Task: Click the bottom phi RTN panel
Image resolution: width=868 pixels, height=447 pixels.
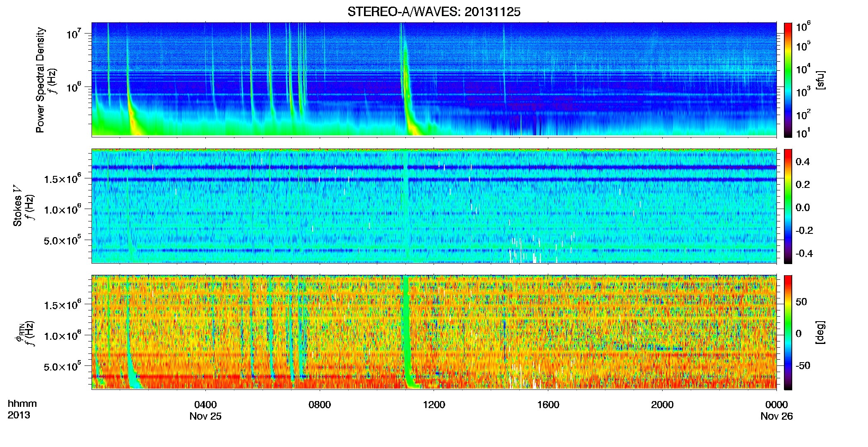Action: coord(434,332)
